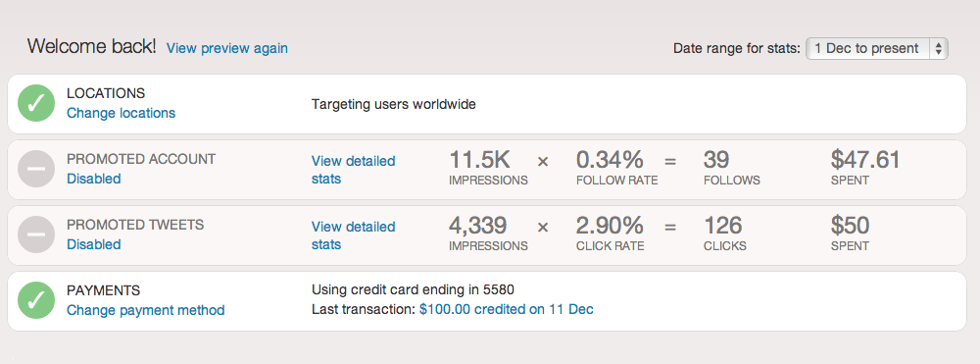Select the 126 clicks count
Viewport: 980px width, 364px height.
coord(722,226)
